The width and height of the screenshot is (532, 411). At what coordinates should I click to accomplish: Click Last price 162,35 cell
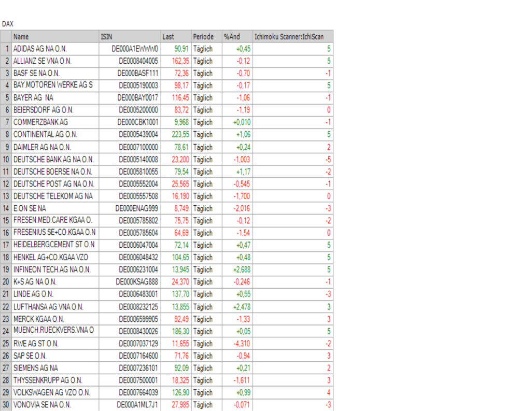tap(176, 61)
